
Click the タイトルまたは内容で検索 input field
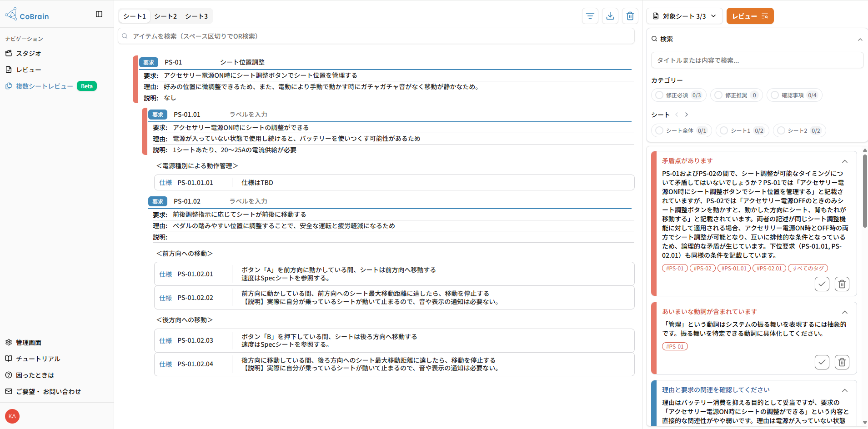(x=756, y=60)
